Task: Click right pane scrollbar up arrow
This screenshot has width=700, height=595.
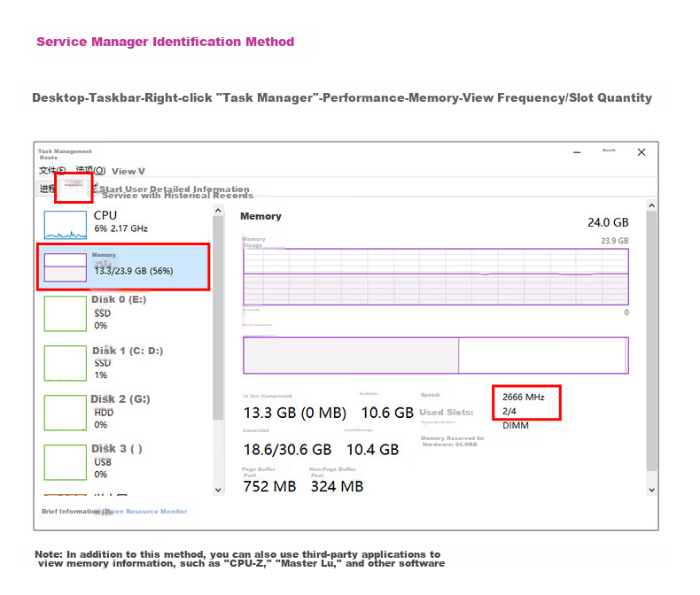Action: 652,205
